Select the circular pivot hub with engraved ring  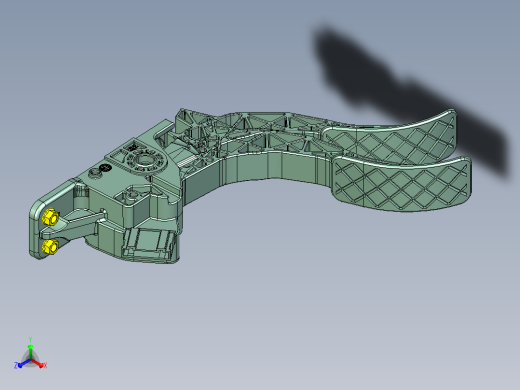146,161
